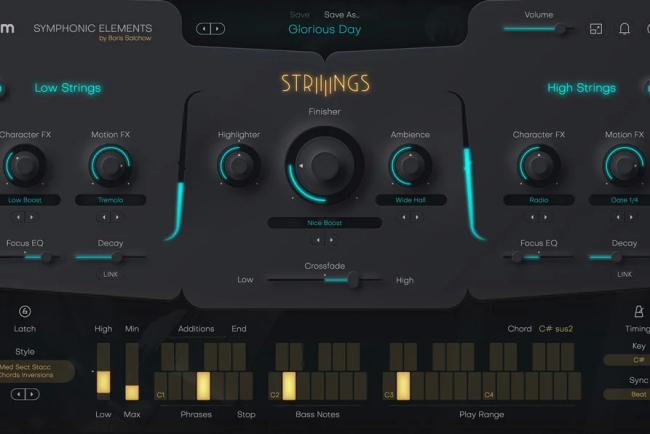Screen dimensions: 650x434
Task: Open the Med Sect Stacc style selector
Action: (35, 371)
